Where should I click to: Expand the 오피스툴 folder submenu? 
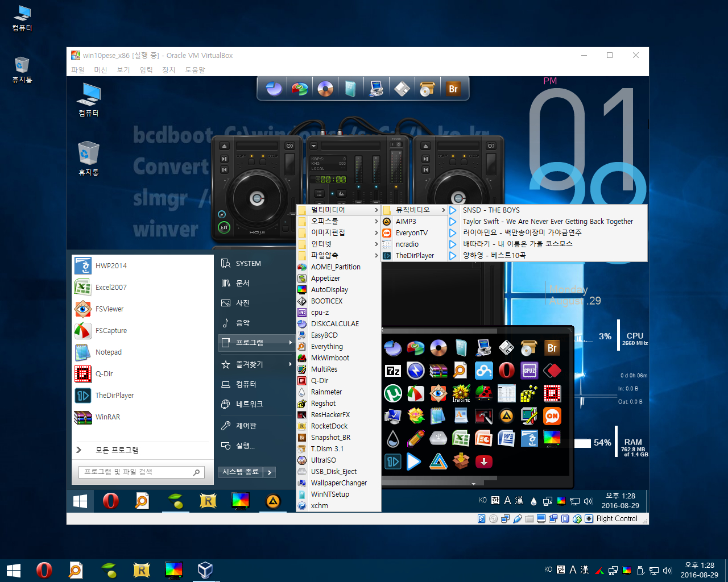[x=338, y=221]
